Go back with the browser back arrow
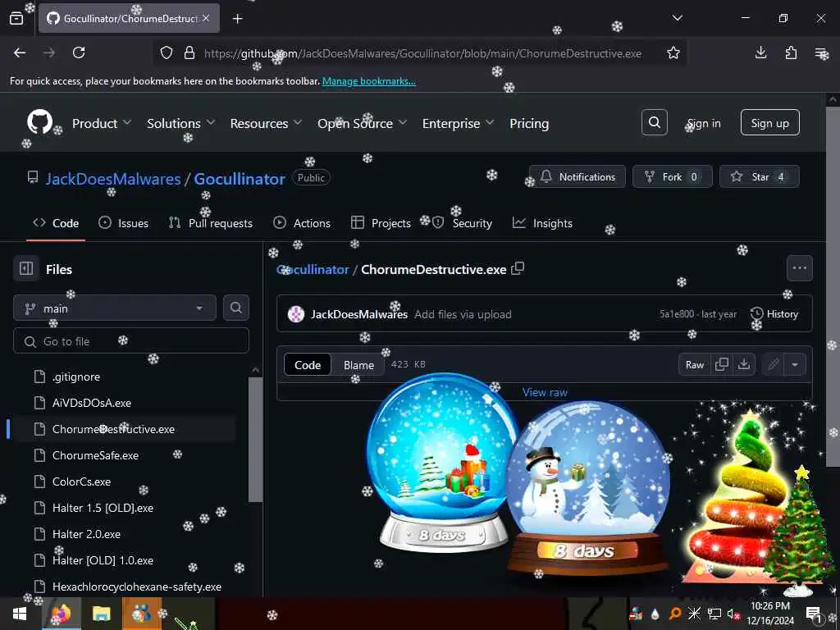Image resolution: width=840 pixels, height=630 pixels. coord(20,52)
